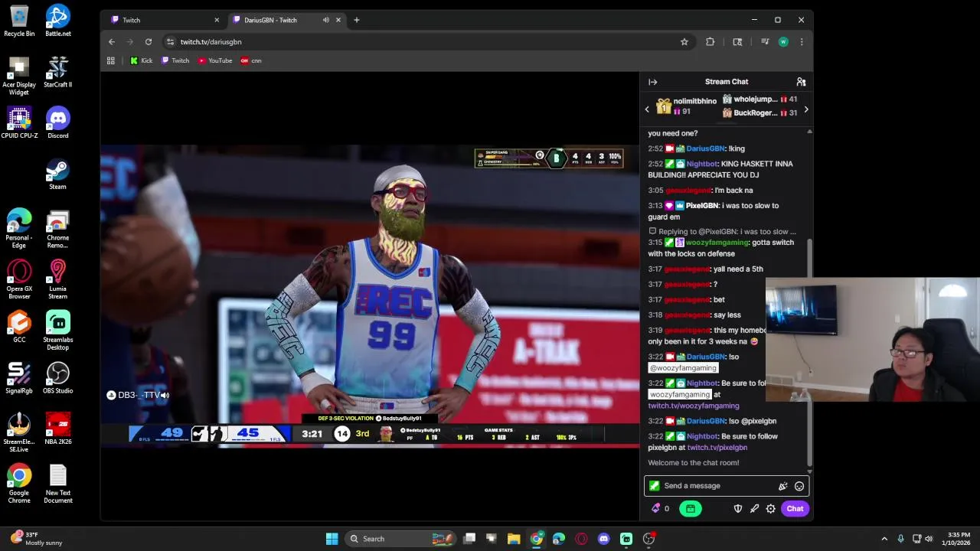This screenshot has width=980, height=551.
Task: Click the twitch.tv/dariusgbn address bar
Action: click(x=429, y=42)
